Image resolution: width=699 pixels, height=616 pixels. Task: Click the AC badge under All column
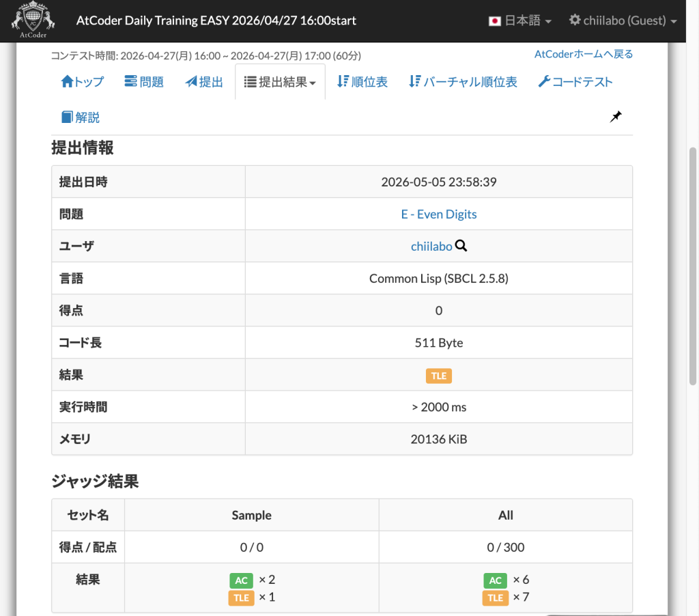pos(496,580)
